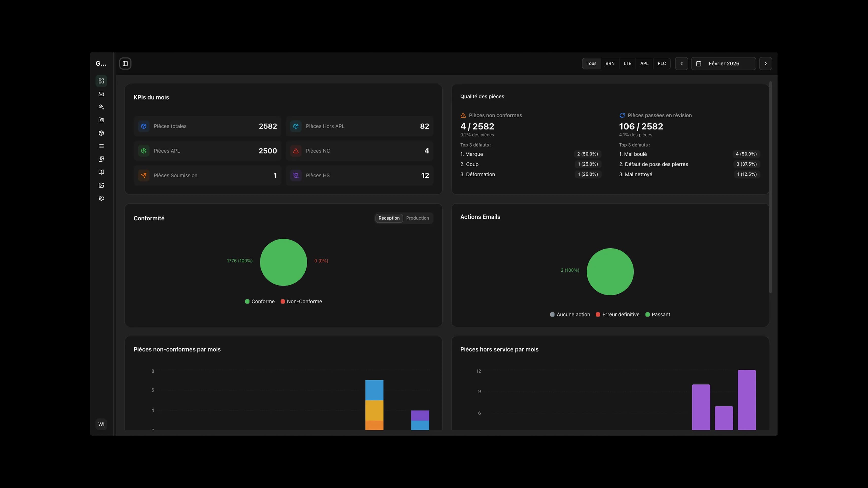Select the PLC filter button
The height and width of the screenshot is (488, 868).
pos(661,64)
